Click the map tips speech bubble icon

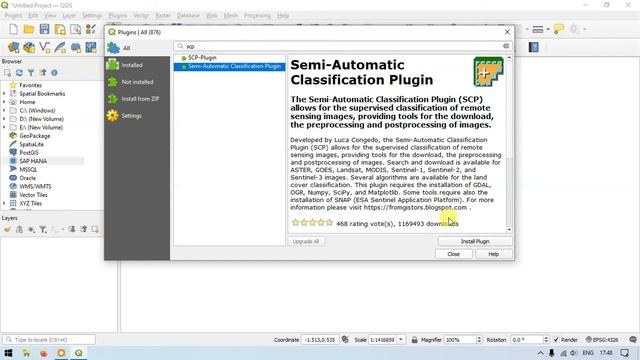558,29
